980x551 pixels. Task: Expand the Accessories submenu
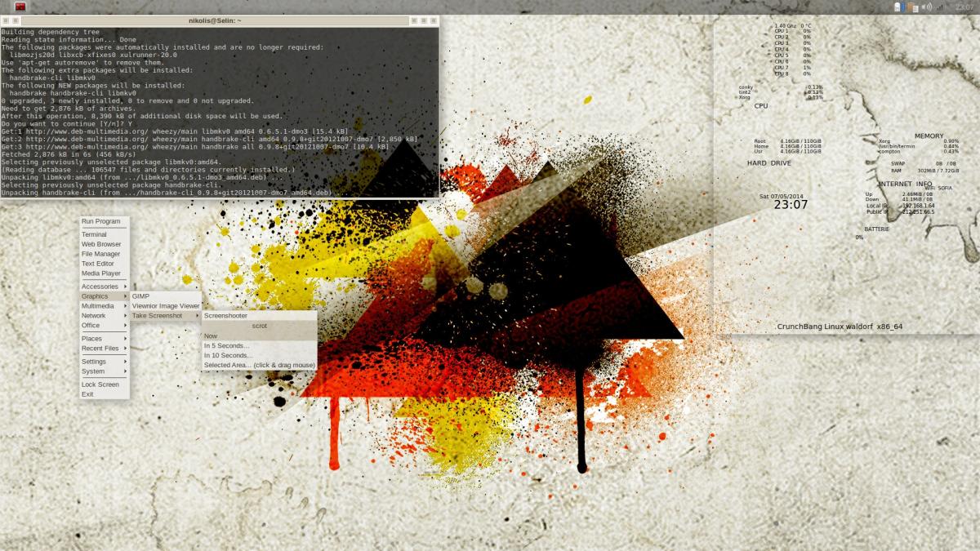104,287
